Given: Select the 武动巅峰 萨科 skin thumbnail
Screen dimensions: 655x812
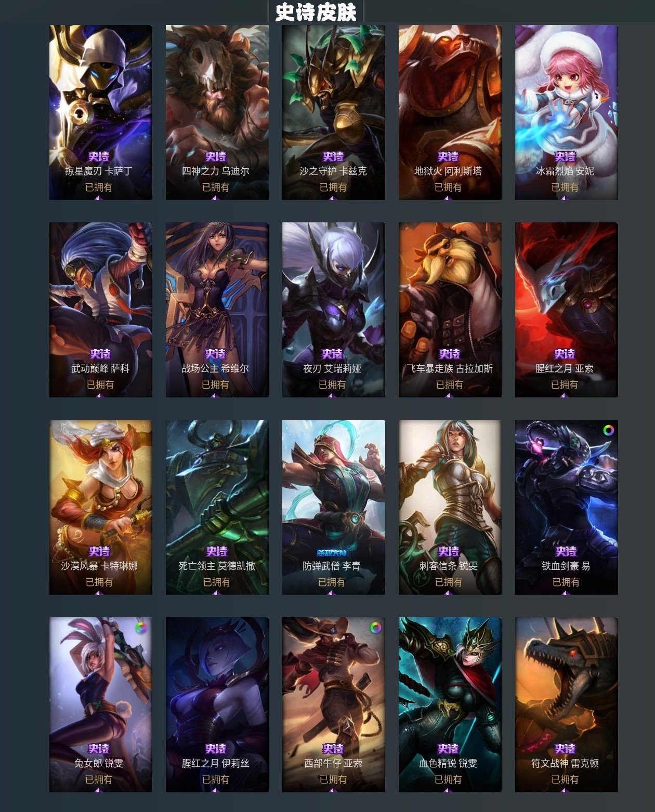Looking at the screenshot, I should pyautogui.click(x=100, y=310).
